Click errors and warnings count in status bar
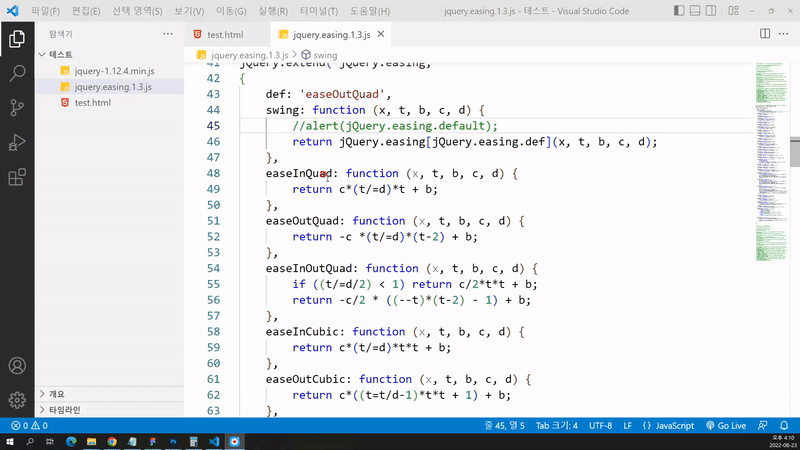 tap(29, 426)
